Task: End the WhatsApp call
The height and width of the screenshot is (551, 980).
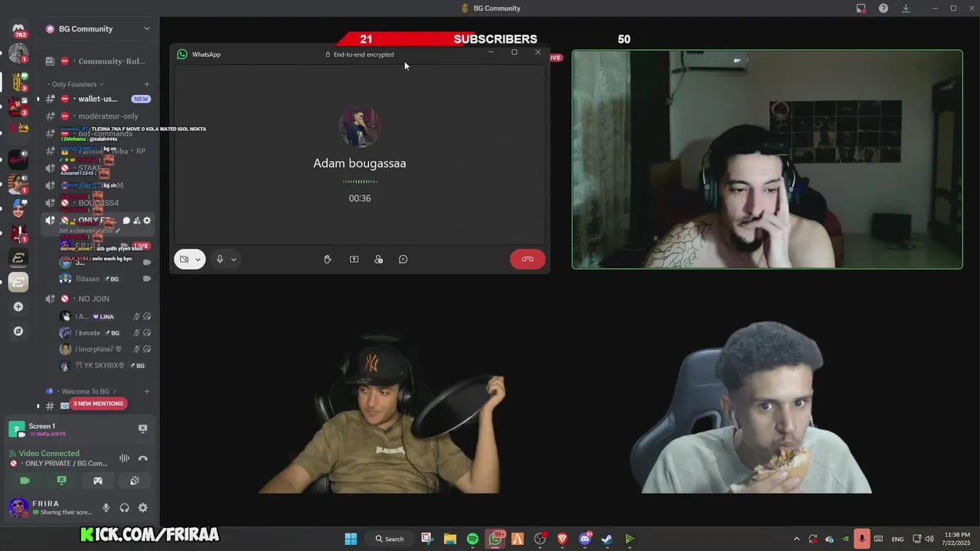Action: coord(528,259)
